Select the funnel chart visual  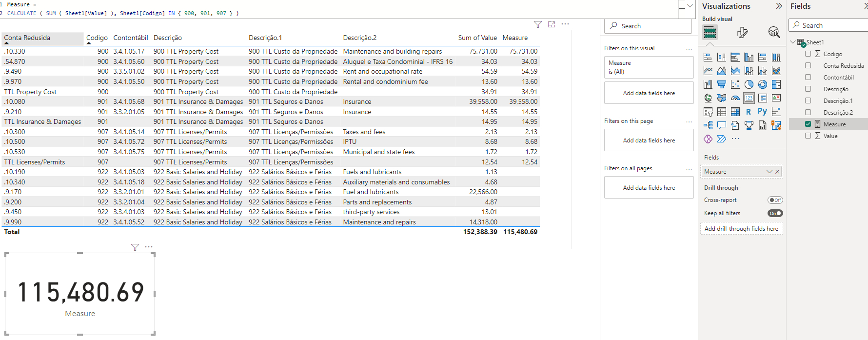(x=722, y=84)
